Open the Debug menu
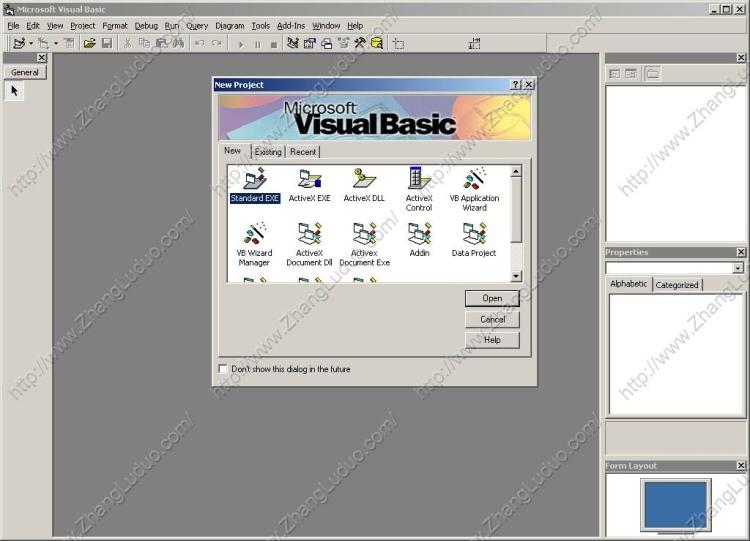 pos(146,26)
